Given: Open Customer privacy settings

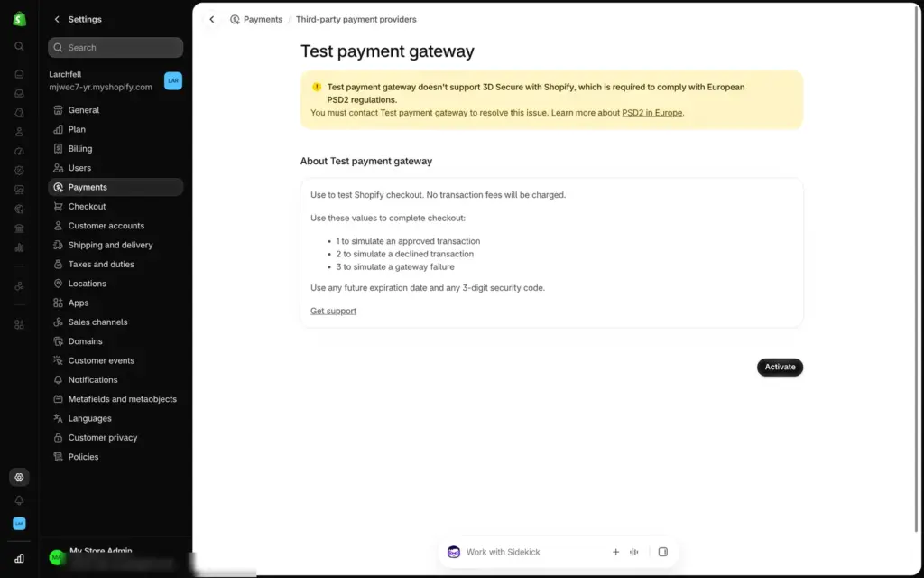Looking at the screenshot, I should [x=115, y=438].
